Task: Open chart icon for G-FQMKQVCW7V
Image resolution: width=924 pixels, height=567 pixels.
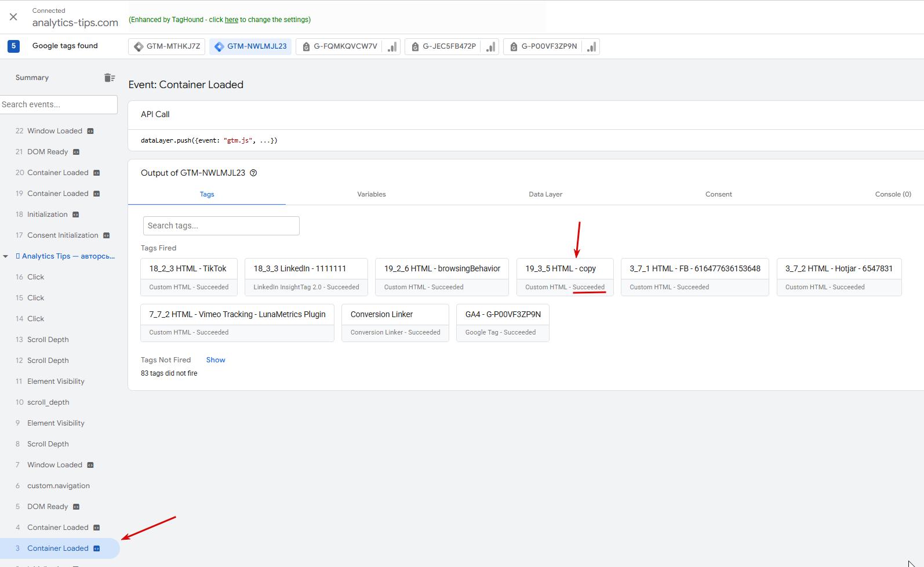Action: [x=392, y=46]
